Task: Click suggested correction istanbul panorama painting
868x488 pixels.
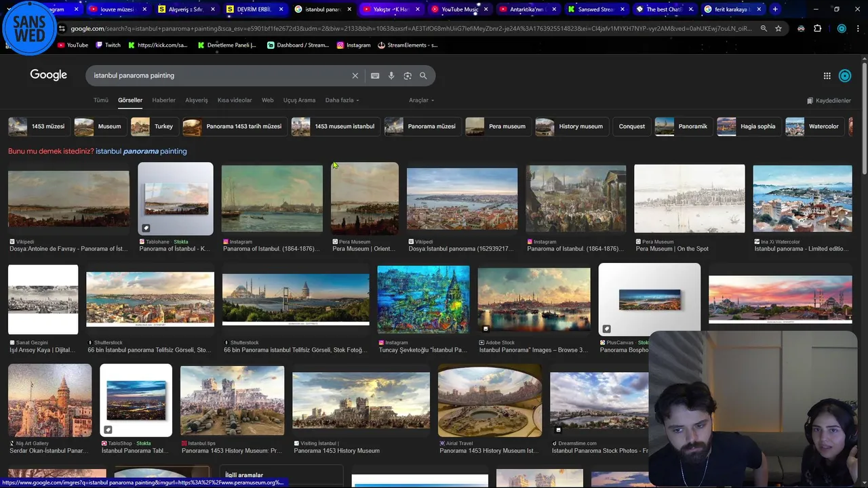Action: coord(141,151)
